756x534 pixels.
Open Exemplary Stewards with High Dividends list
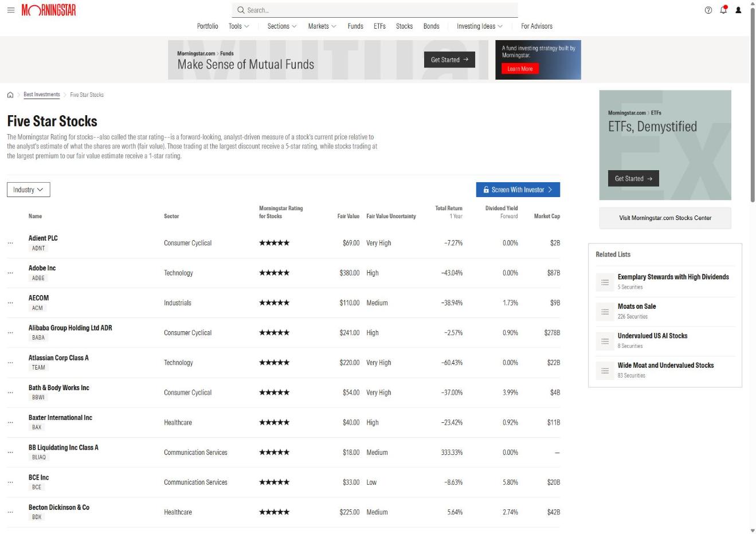(x=673, y=277)
